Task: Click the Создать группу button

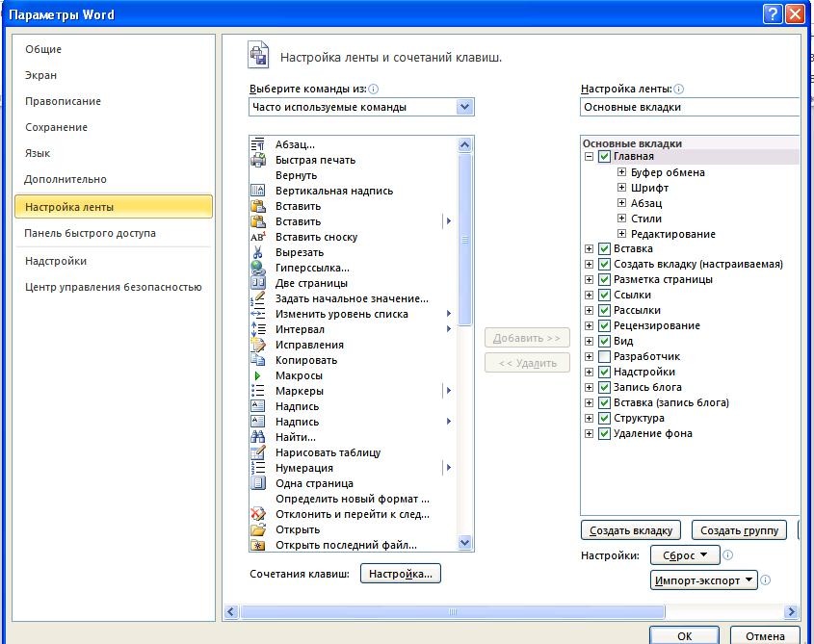Action: [739, 530]
